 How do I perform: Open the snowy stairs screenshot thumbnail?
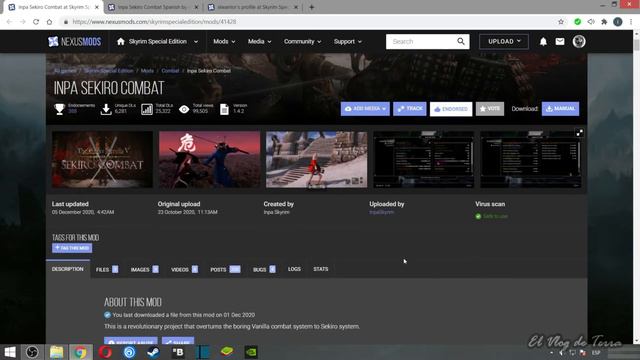pos(316,159)
